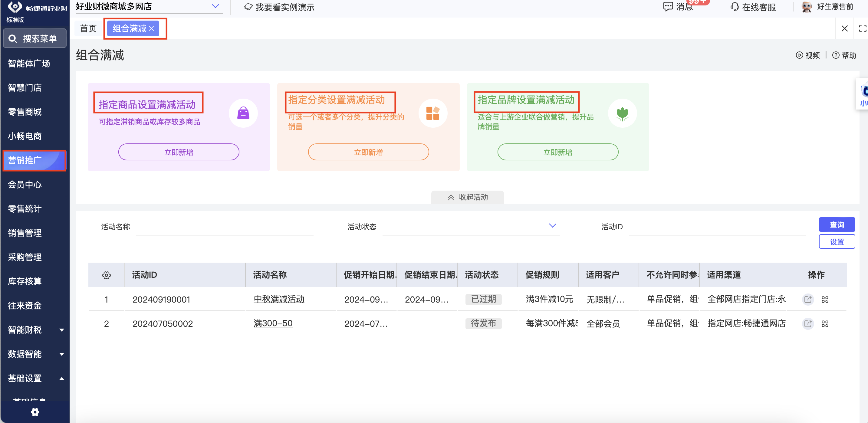Screen dimensions: 868x423
Task: Click the share icon for 中秋满减活动 row
Action: coord(808,300)
